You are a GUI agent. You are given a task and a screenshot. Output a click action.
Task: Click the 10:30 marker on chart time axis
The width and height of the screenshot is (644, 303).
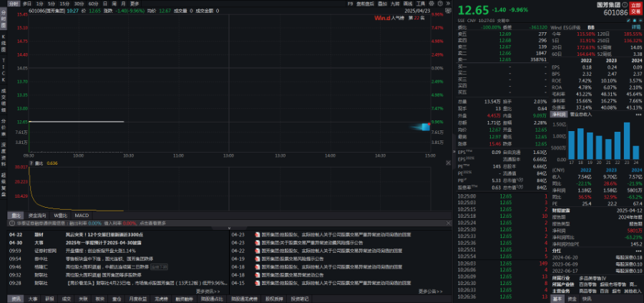[x=128, y=155]
